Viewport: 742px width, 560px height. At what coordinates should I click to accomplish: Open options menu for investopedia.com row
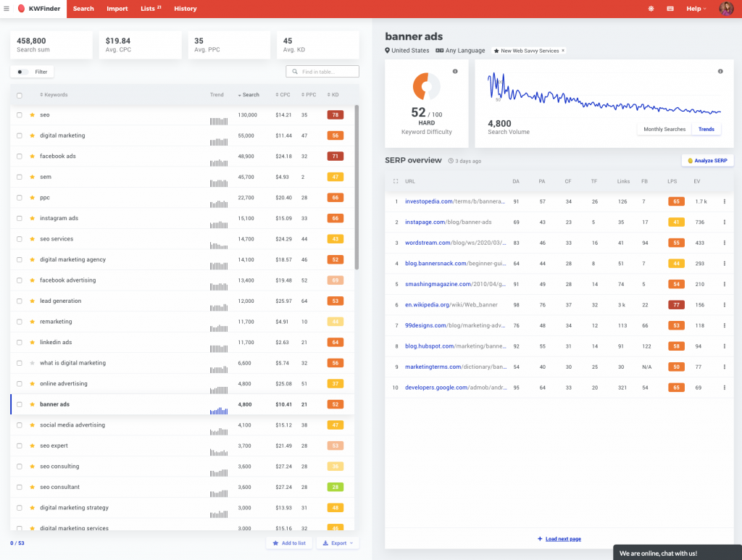tap(724, 201)
